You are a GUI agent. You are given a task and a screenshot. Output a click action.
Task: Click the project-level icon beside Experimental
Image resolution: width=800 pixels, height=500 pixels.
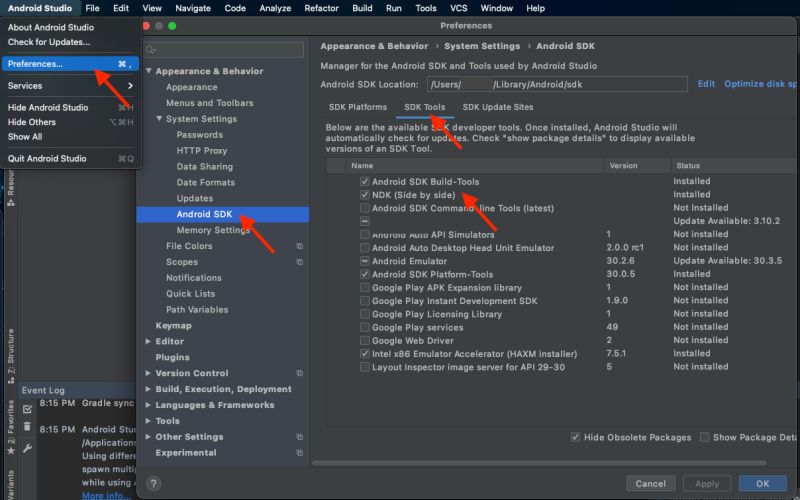tap(300, 453)
